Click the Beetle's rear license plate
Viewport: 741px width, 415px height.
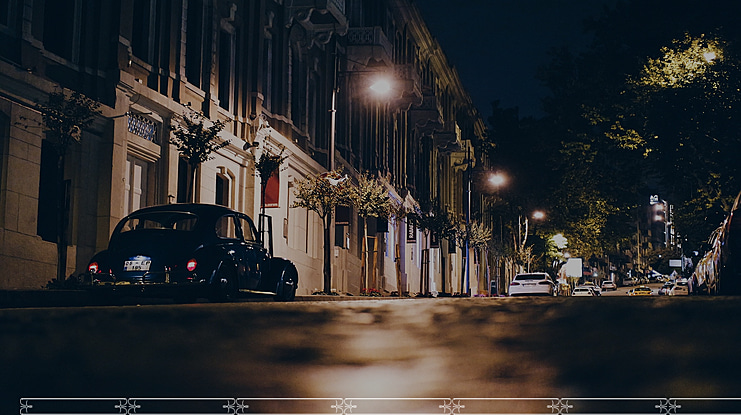(137, 264)
